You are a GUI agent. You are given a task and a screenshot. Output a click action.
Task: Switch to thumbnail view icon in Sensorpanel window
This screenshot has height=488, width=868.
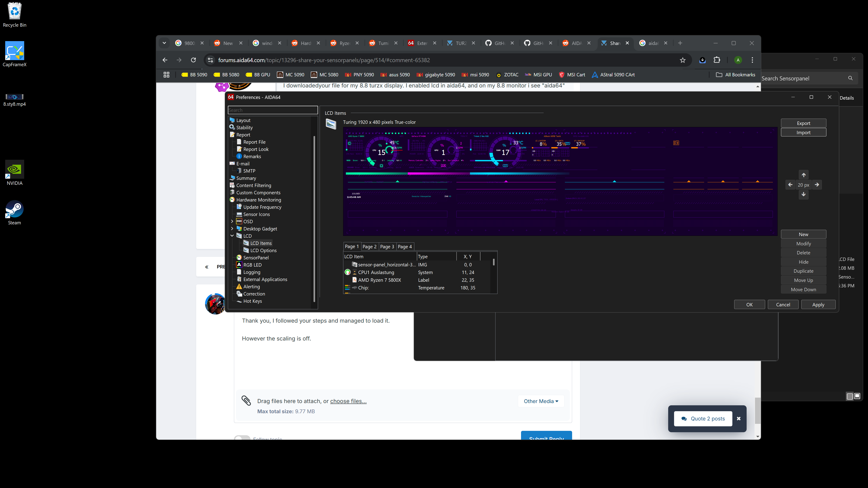point(857,396)
